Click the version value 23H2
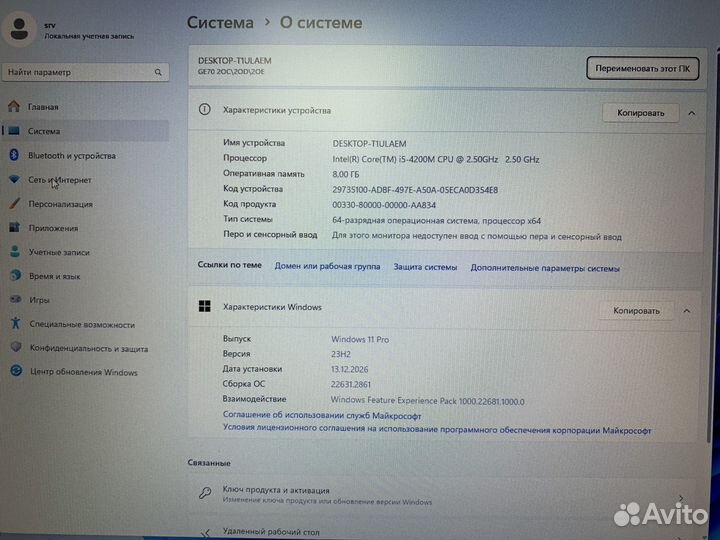The width and height of the screenshot is (720, 540). [x=341, y=354]
